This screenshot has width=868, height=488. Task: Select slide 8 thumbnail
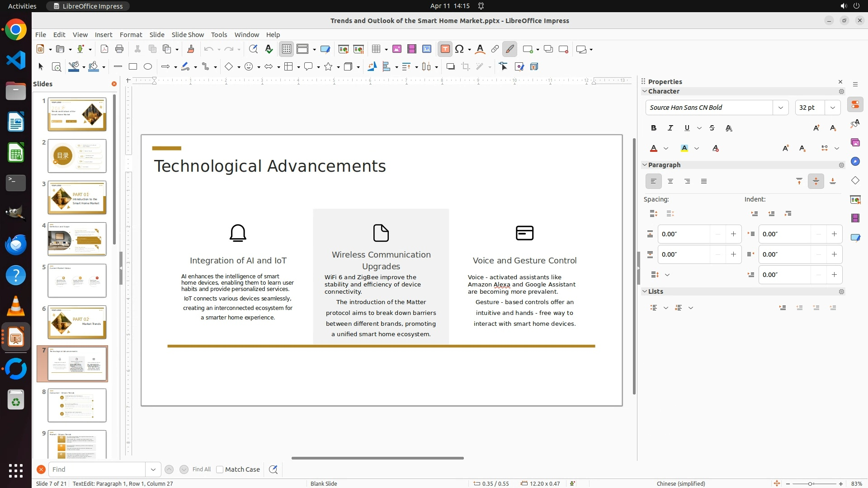pos(77,405)
